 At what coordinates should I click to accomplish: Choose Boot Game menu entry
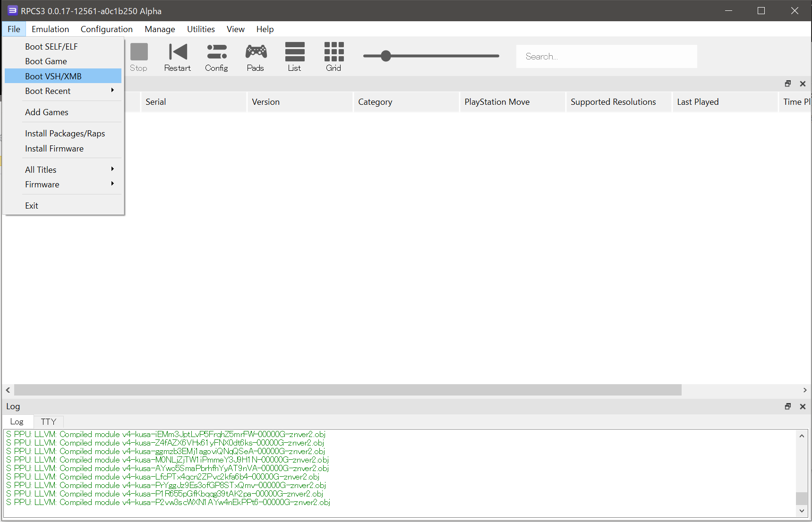click(x=63, y=61)
